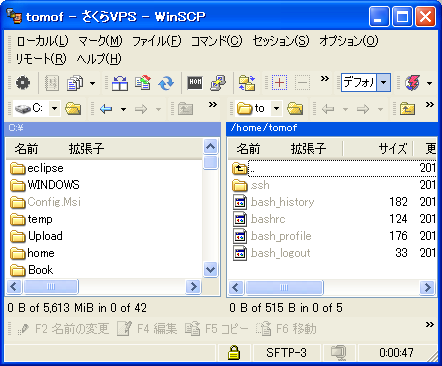Select the .bashrc file
Screen dimensions: 442x366
click(x=259, y=219)
